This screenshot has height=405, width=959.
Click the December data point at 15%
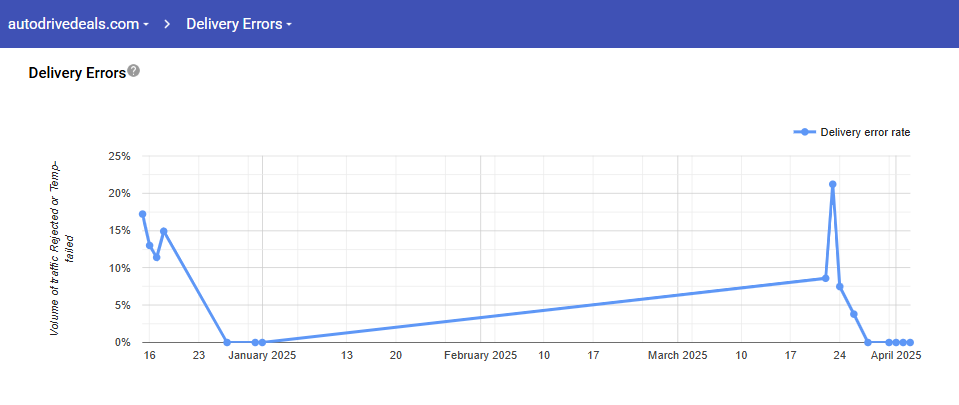tap(164, 231)
